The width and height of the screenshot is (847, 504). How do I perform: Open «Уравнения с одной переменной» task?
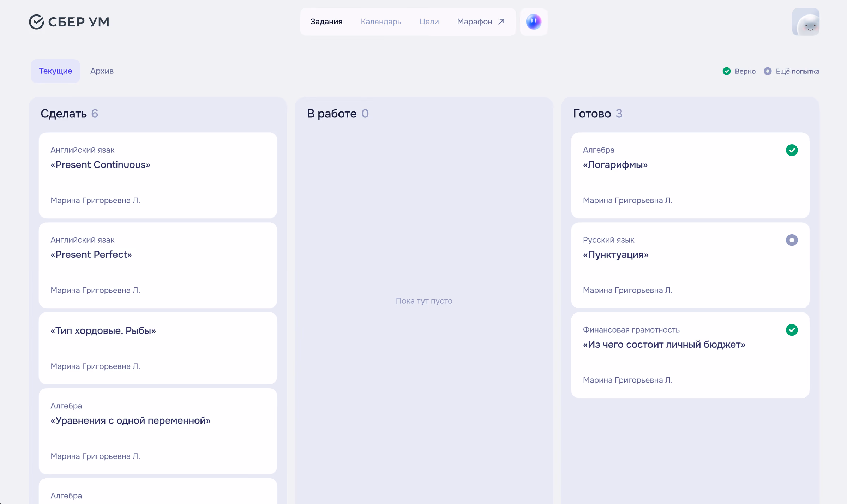pos(158,431)
